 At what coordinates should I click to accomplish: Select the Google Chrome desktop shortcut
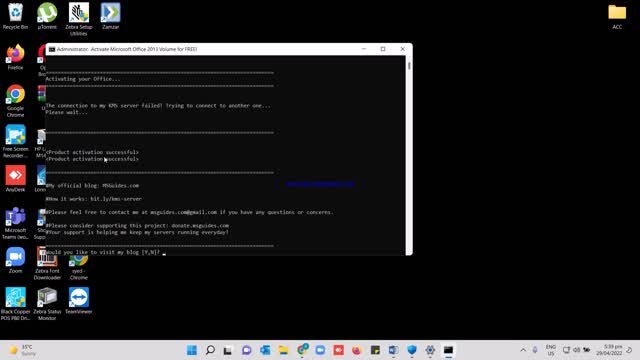(16, 101)
